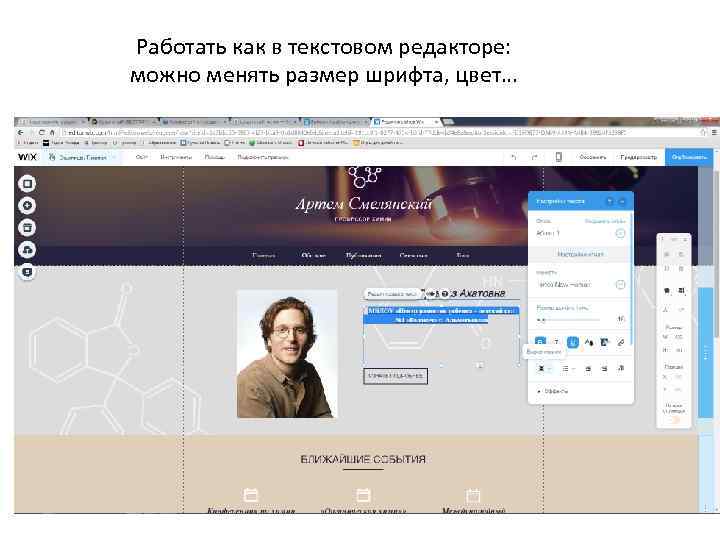The image size is (720, 540).
Task: Redo the action in Wix top bar
Action: (x=534, y=157)
